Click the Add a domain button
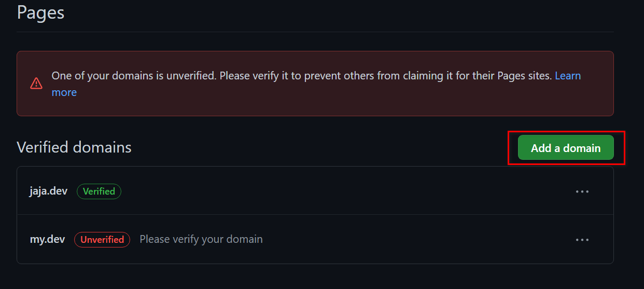Screen dimensions: 644x289 tap(566, 148)
